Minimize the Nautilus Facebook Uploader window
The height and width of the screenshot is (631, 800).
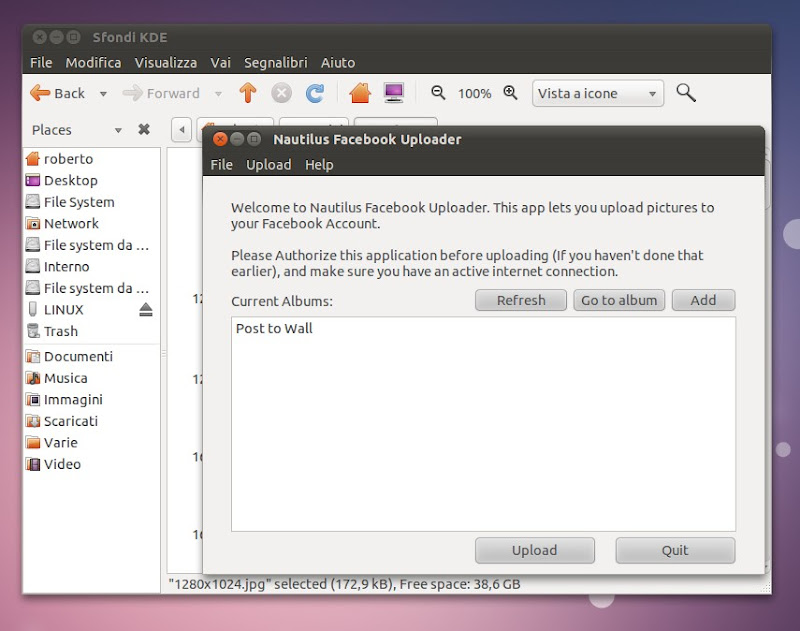pyautogui.click(x=237, y=139)
